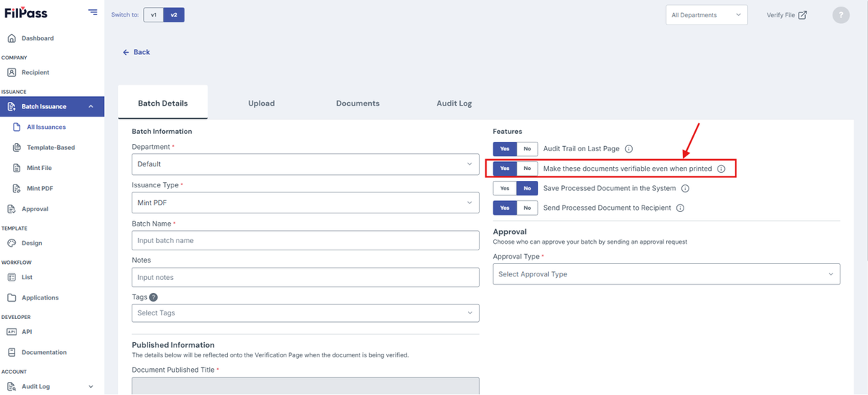Click the Batch Name input field
This screenshot has width=868, height=395.
[305, 240]
